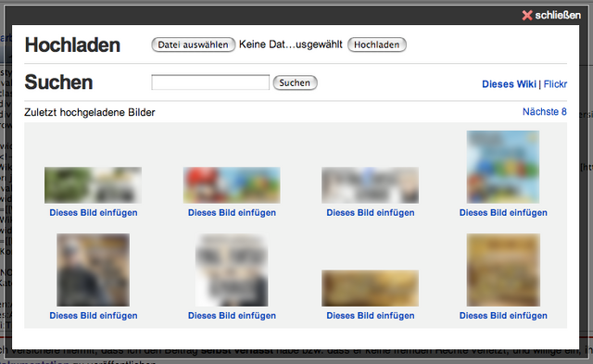Click the large Suchen section heading
593x364 pixels.
(58, 82)
